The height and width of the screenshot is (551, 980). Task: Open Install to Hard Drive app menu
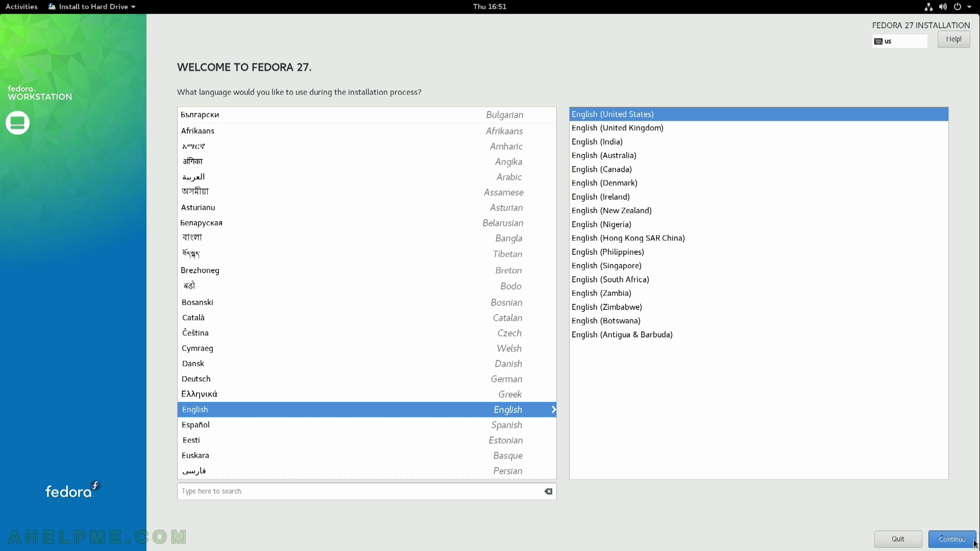pos(92,7)
